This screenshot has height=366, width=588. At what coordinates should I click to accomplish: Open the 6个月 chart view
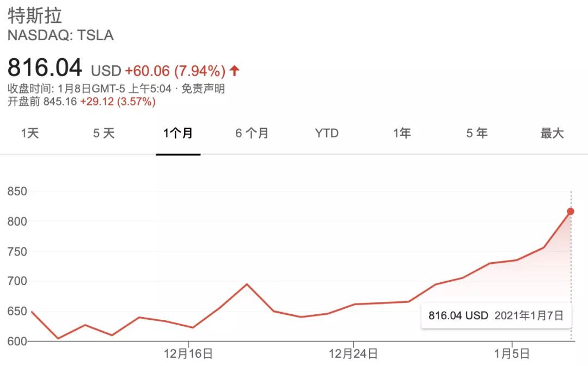point(252,133)
